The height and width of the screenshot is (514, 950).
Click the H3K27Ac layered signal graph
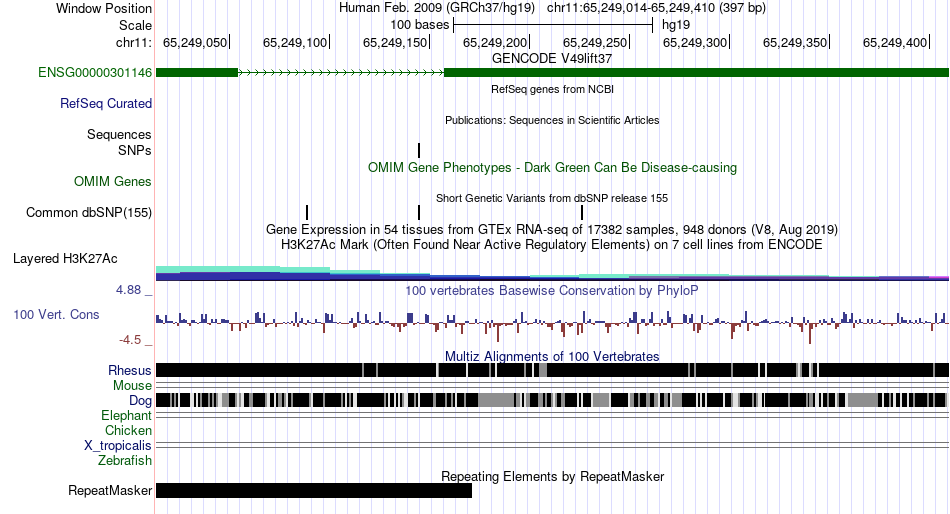click(552, 273)
